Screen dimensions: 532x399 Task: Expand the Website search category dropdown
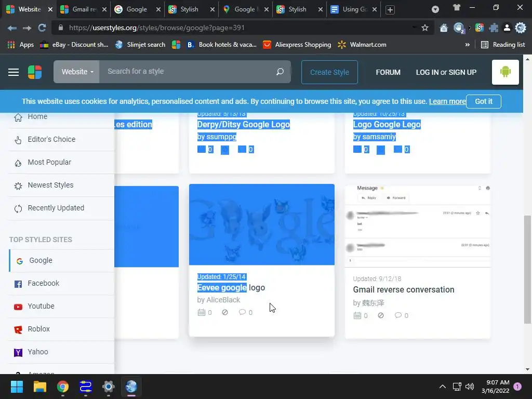click(77, 72)
